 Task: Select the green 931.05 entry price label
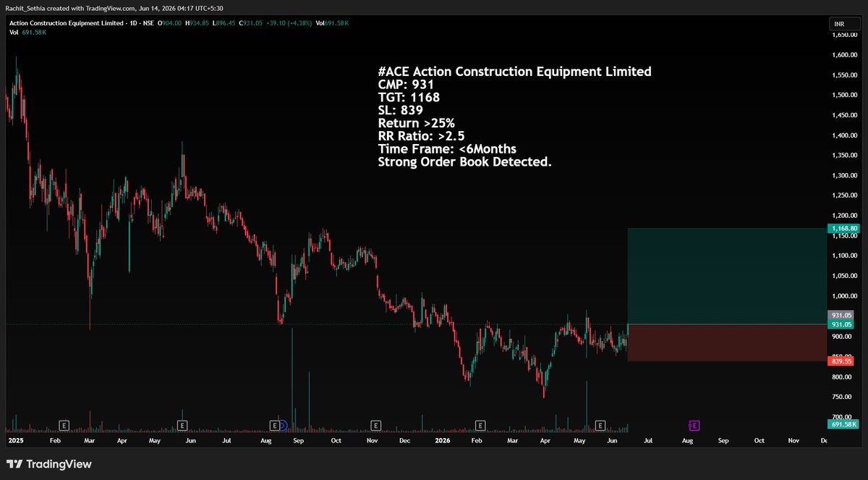tap(841, 324)
